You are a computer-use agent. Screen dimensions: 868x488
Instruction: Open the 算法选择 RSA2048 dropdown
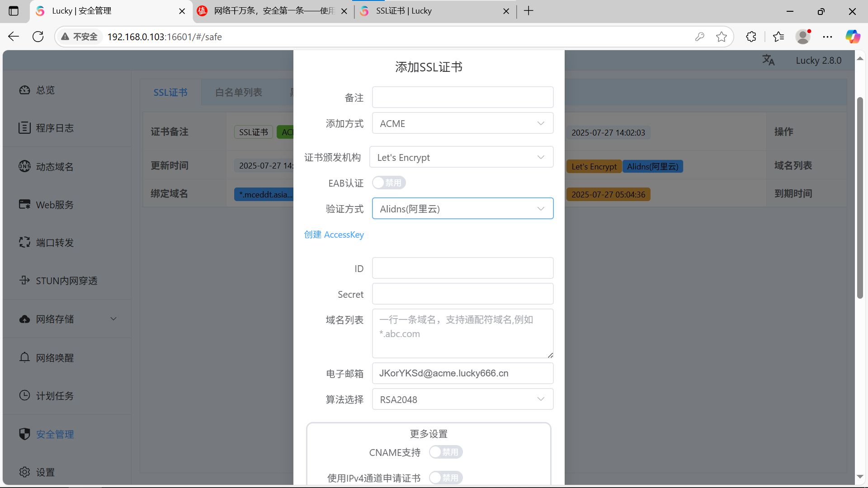click(x=462, y=399)
